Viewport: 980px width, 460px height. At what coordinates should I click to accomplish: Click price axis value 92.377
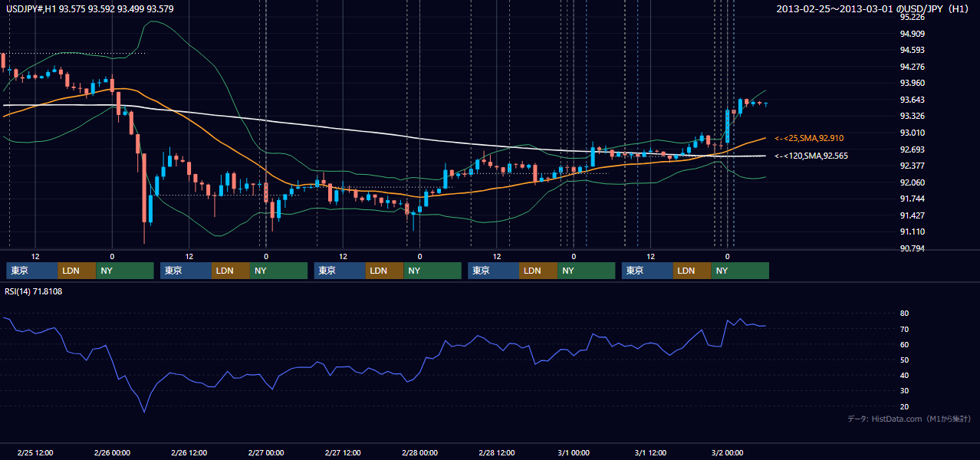(x=913, y=166)
